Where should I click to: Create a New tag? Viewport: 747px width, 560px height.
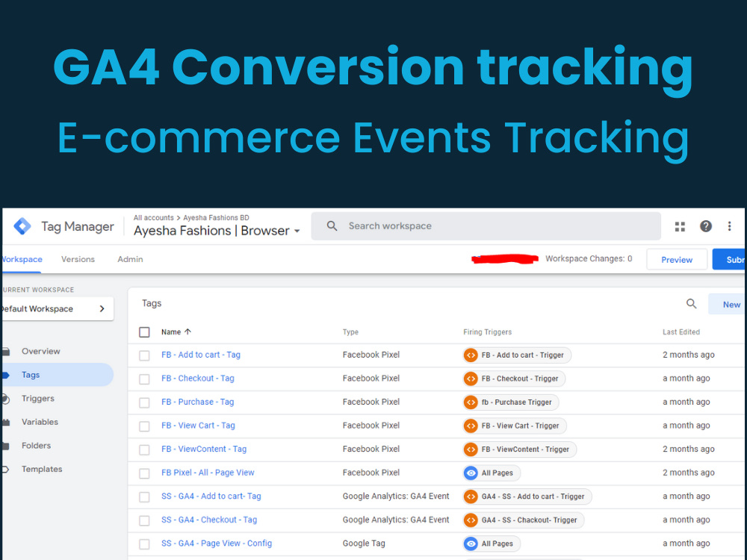tap(728, 305)
